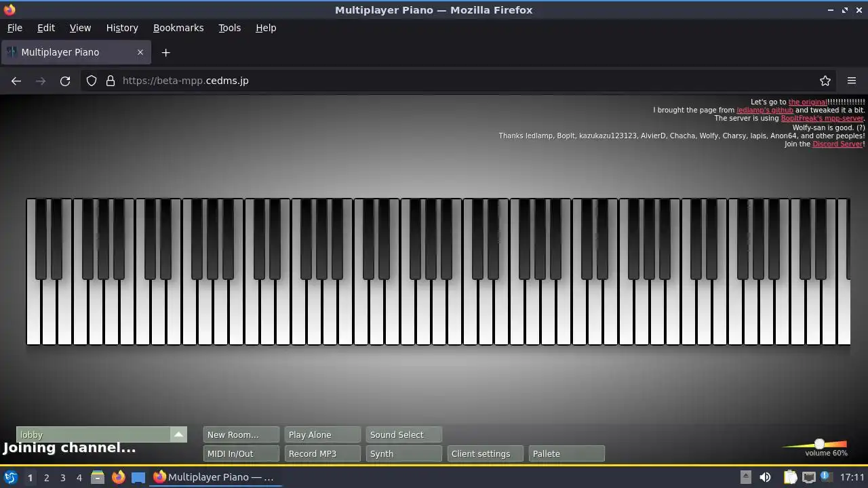Open BopItFreak's mpp-server link
Viewport: 868px width, 488px height.
tap(822, 118)
